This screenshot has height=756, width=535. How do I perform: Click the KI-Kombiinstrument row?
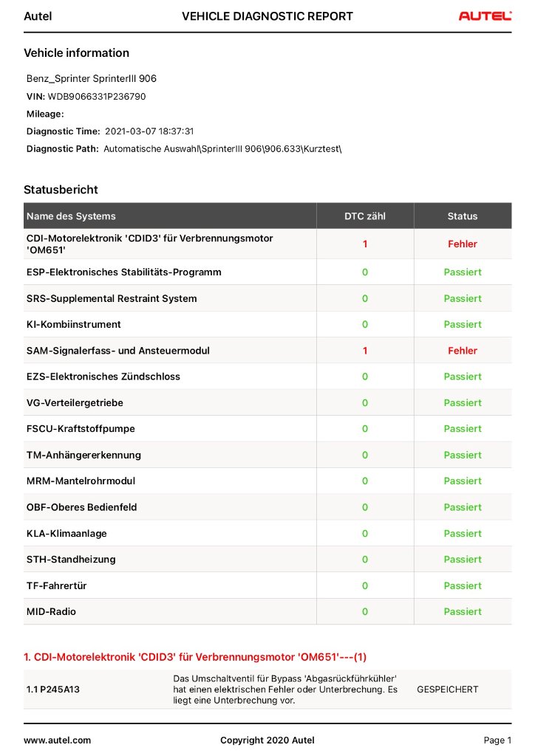click(74, 324)
